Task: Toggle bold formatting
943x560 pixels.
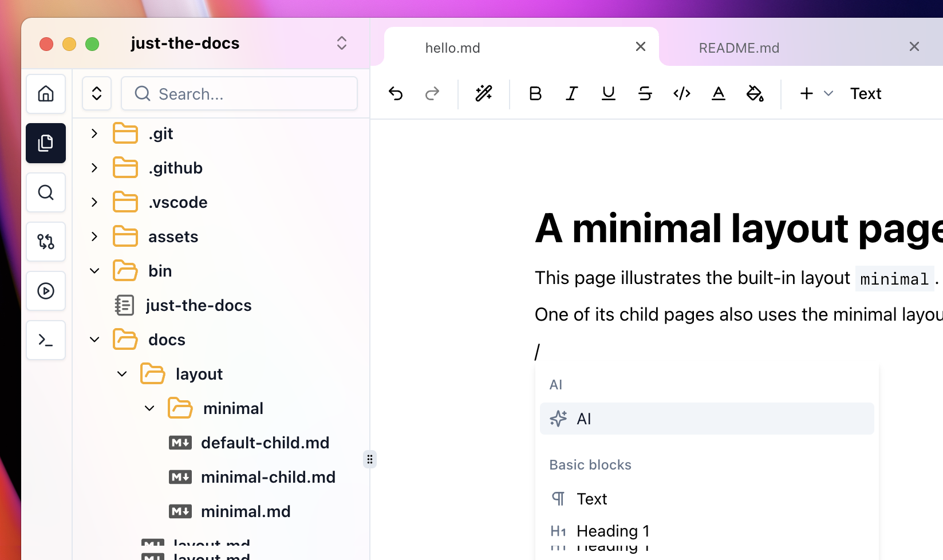Action: (x=535, y=93)
